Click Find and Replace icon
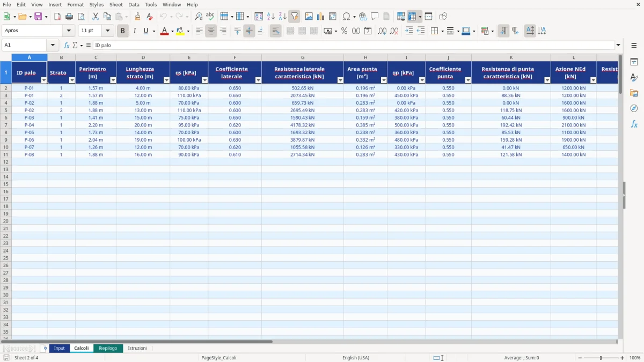Image resolution: width=644 pixels, height=362 pixels. tap(199, 17)
